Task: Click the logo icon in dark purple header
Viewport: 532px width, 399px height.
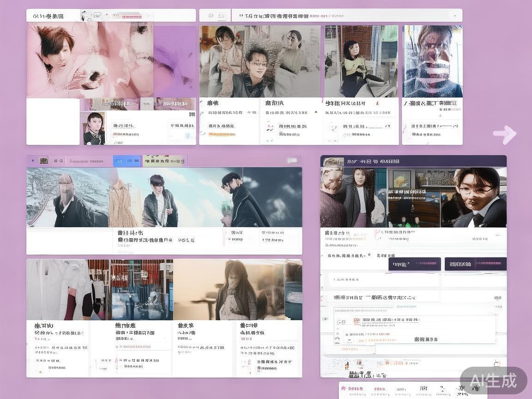Action: point(333,162)
